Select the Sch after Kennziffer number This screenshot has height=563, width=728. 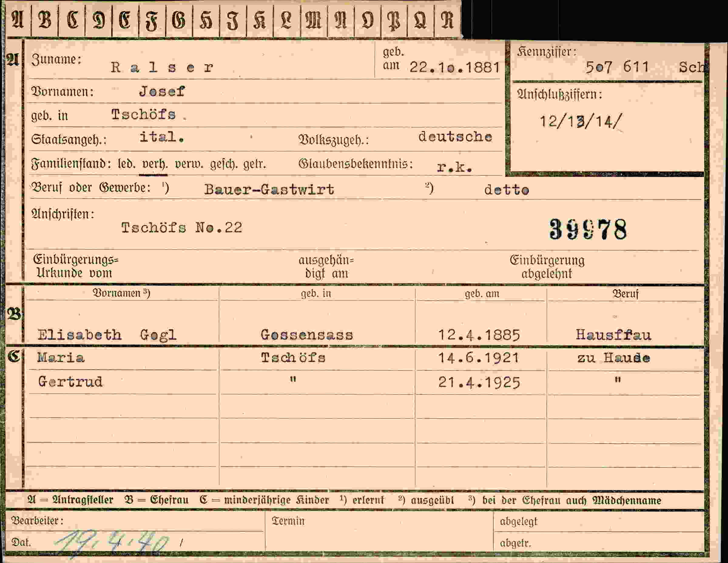pos(692,68)
